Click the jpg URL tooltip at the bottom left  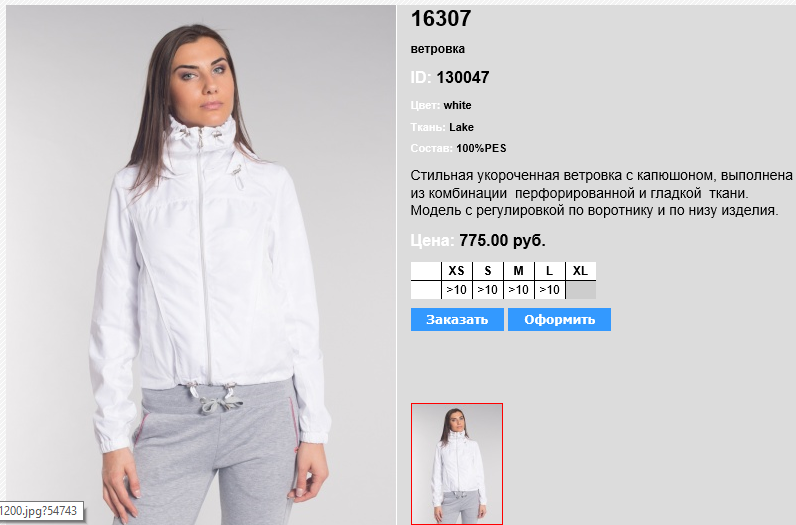pyautogui.click(x=41, y=511)
